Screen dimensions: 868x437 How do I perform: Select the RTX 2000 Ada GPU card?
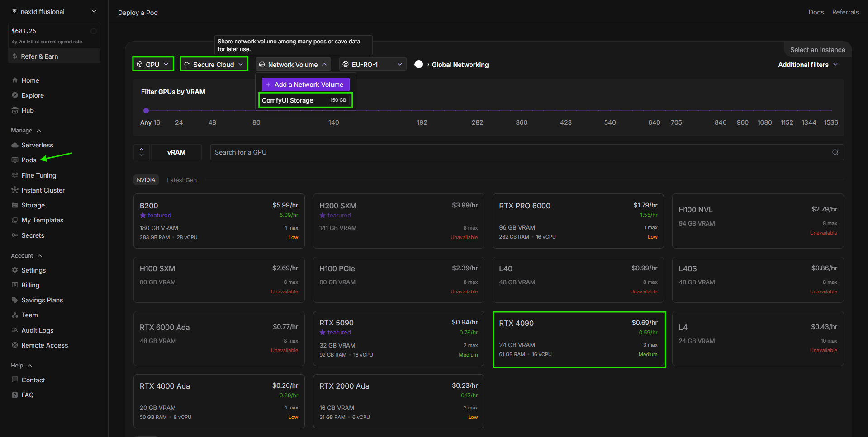click(x=398, y=401)
